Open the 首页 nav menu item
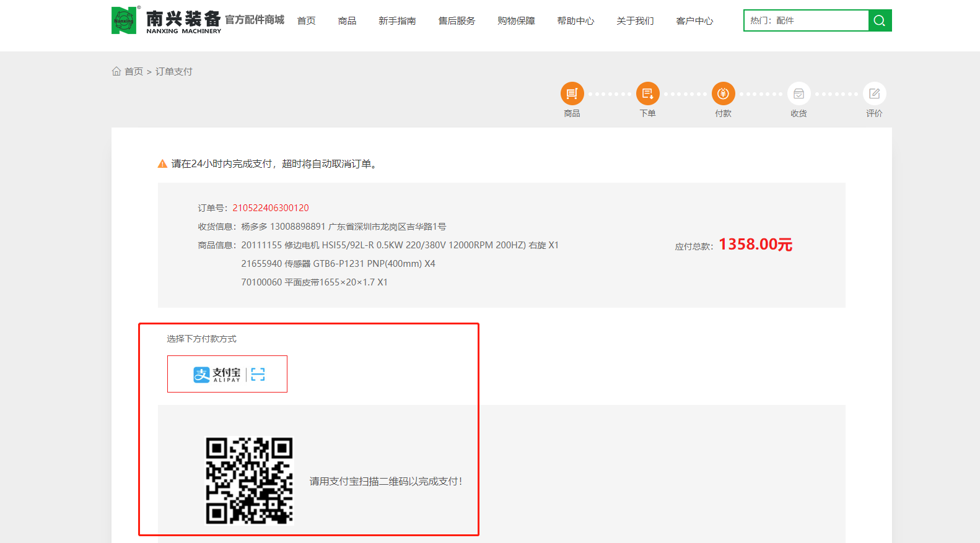The width and height of the screenshot is (980, 543). (306, 21)
